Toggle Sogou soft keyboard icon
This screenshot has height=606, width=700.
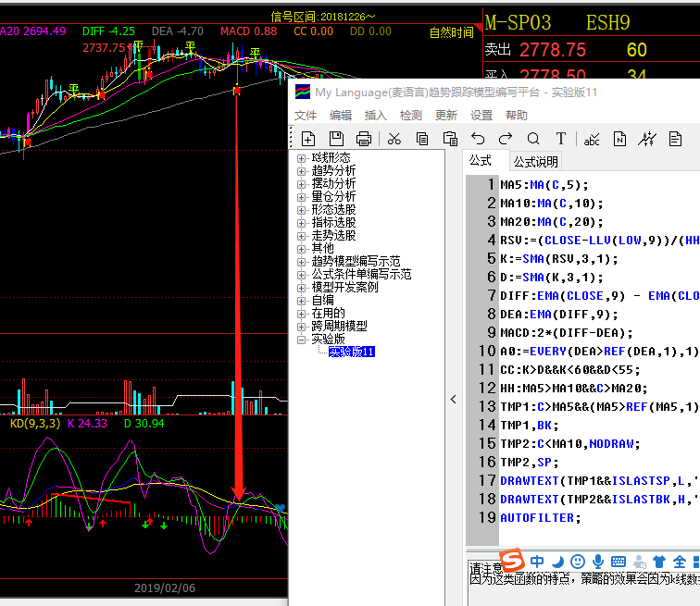pos(619,561)
